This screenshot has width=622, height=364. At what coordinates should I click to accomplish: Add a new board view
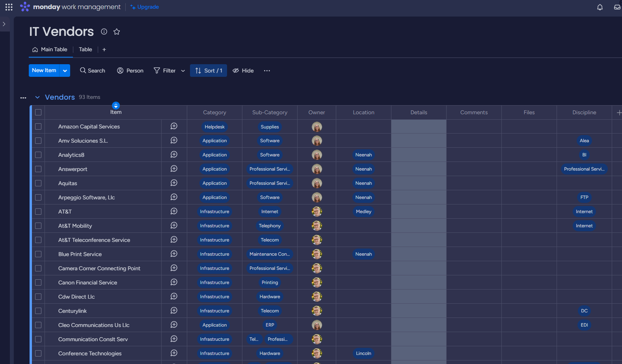tap(104, 50)
